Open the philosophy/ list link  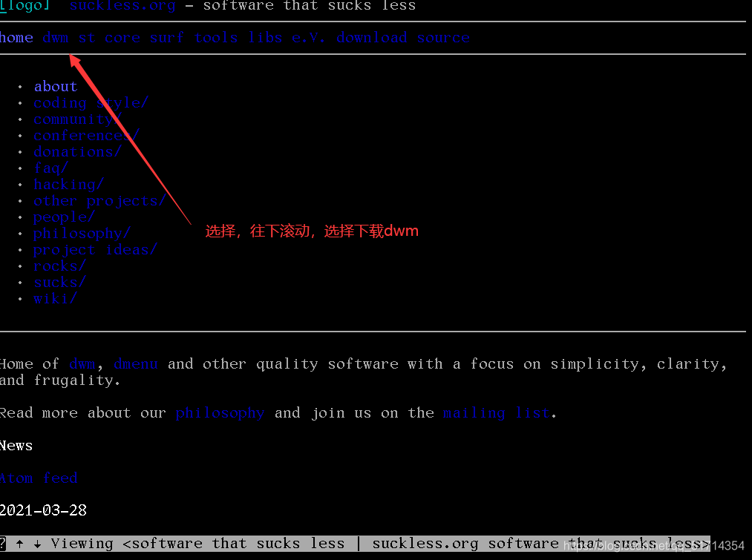pyautogui.click(x=82, y=234)
